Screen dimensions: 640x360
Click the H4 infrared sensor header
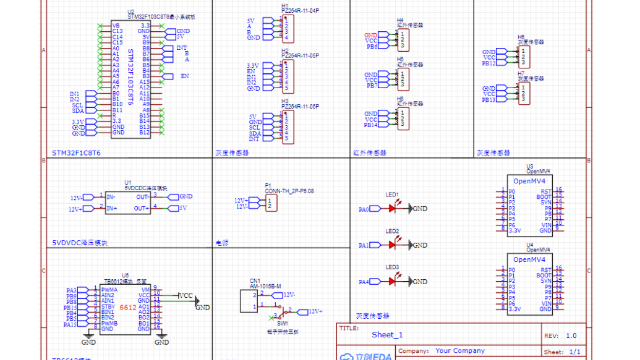(x=403, y=40)
